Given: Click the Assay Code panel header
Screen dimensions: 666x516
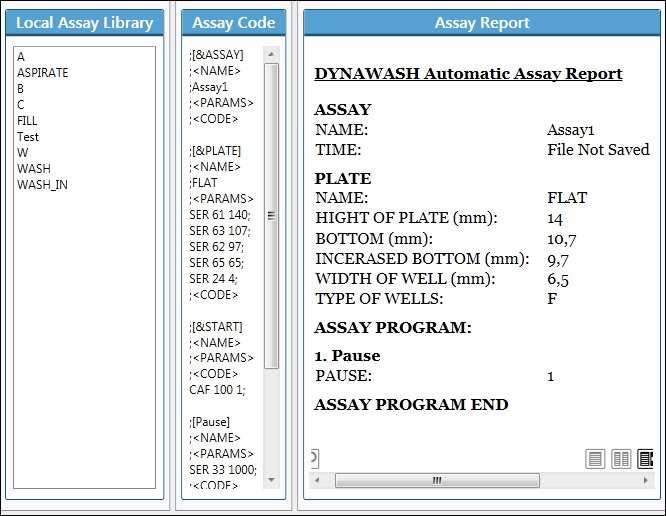Looking at the screenshot, I should click(234, 23).
